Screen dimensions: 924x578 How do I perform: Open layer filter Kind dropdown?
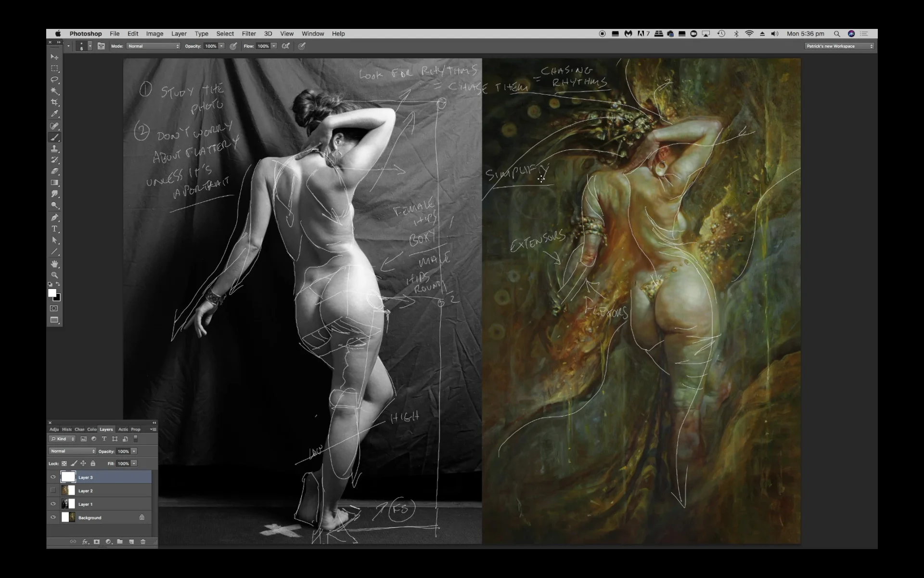(62, 439)
